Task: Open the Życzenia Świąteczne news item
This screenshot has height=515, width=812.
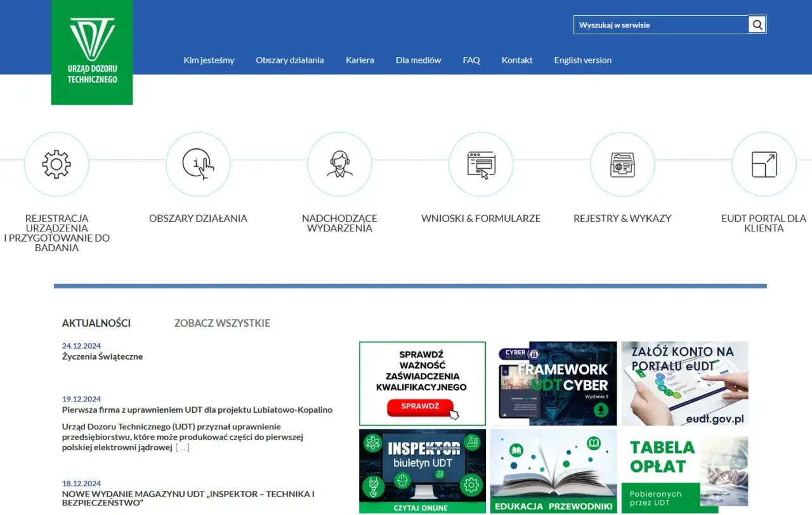Action: click(x=102, y=356)
